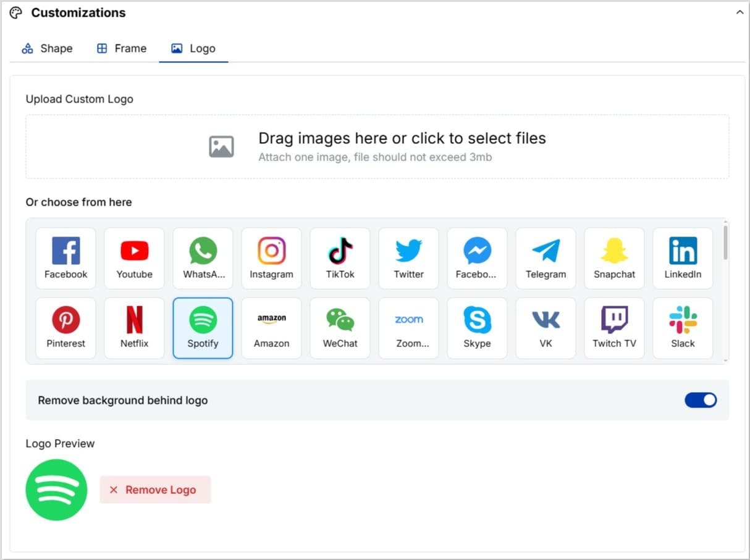Collapse the Customizations section chevron
The height and width of the screenshot is (560, 750).
point(739,12)
